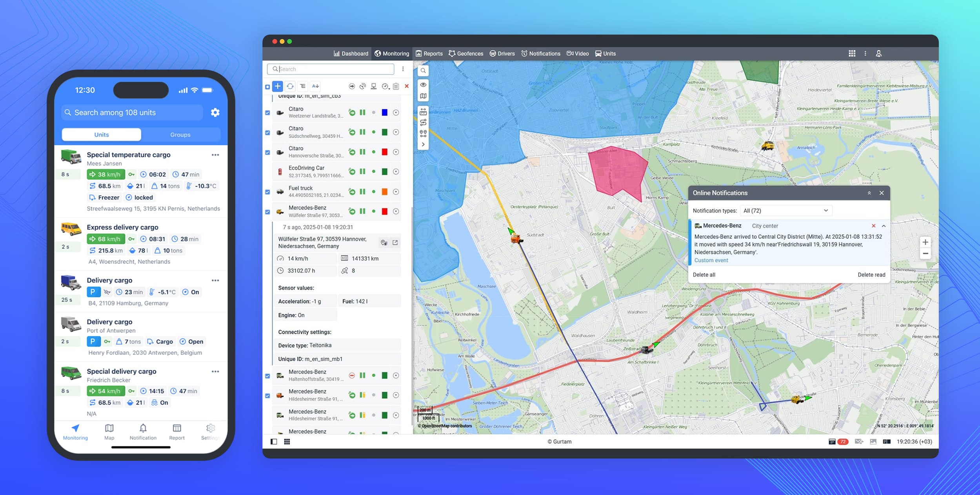Click the refresh icon in units toolbar
Screen dimensions: 980x495
pyautogui.click(x=290, y=86)
